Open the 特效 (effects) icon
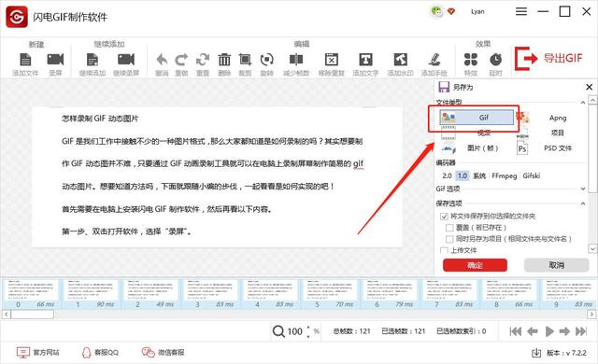The image size is (598, 364). (x=471, y=60)
